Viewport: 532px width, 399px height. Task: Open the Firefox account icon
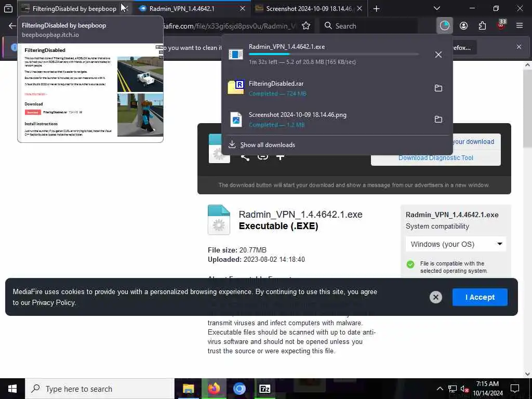pyautogui.click(x=463, y=26)
